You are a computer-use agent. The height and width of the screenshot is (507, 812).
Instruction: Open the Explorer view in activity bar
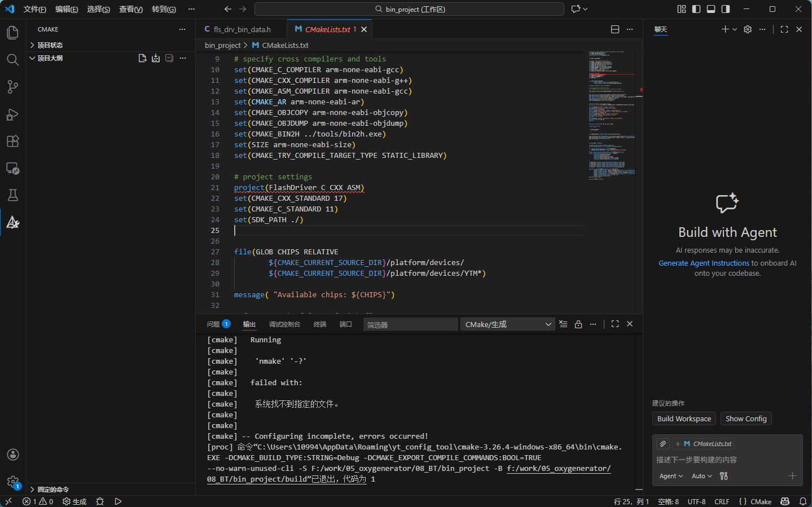[12, 33]
